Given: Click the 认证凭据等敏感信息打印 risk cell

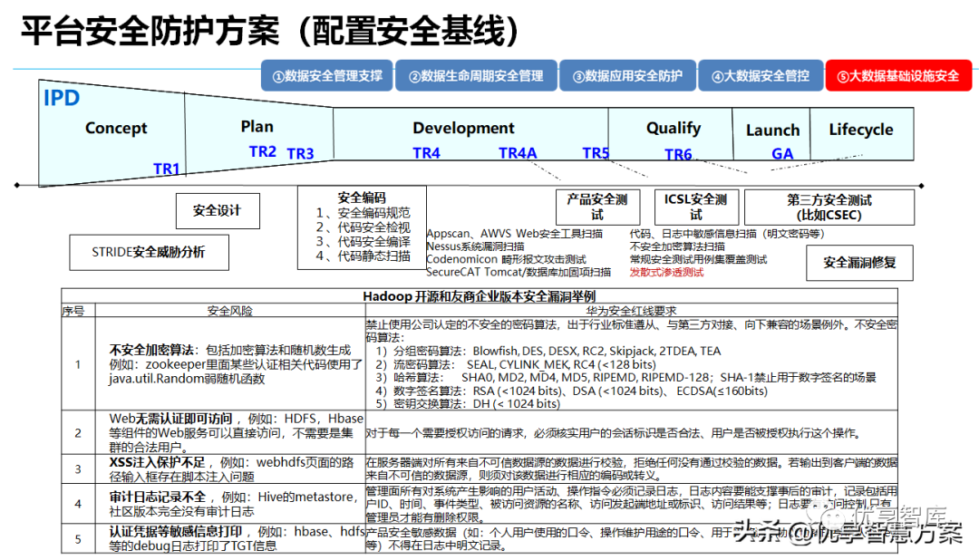Looking at the screenshot, I should click(229, 538).
